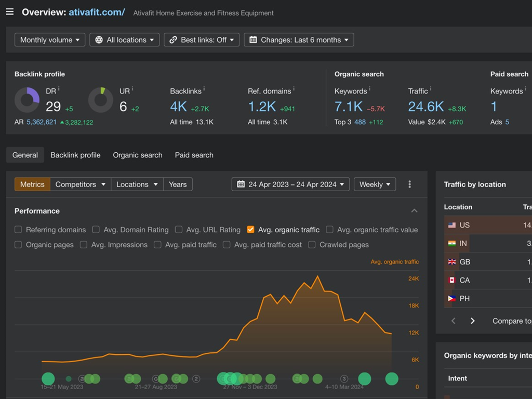This screenshot has width=532, height=399.
Task: Enable Avg. URL Rating checkbox
Action: pos(179,230)
